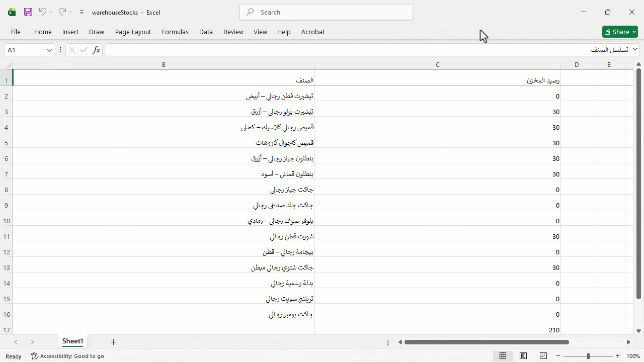Image resolution: width=644 pixels, height=362 pixels.
Task: Open the File menu
Action: 16,32
